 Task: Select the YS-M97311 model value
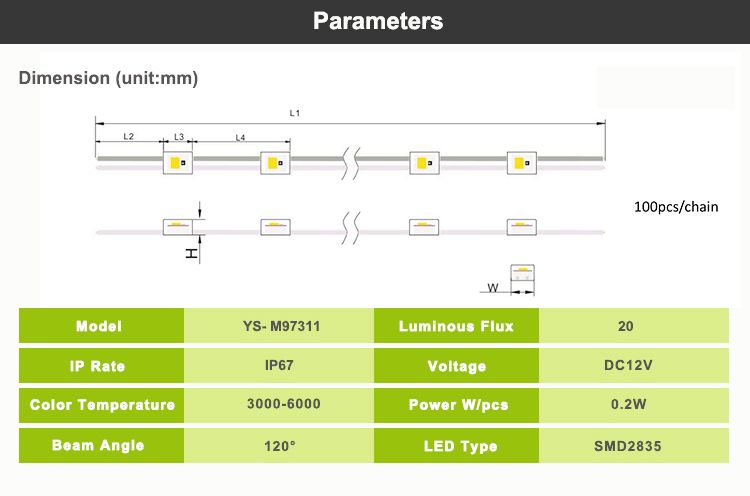tap(281, 326)
